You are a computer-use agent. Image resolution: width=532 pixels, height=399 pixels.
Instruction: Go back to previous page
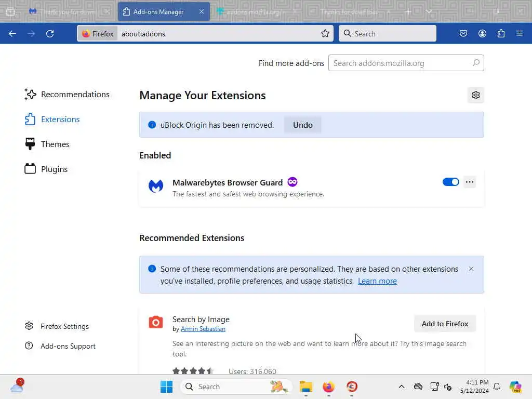(12, 34)
